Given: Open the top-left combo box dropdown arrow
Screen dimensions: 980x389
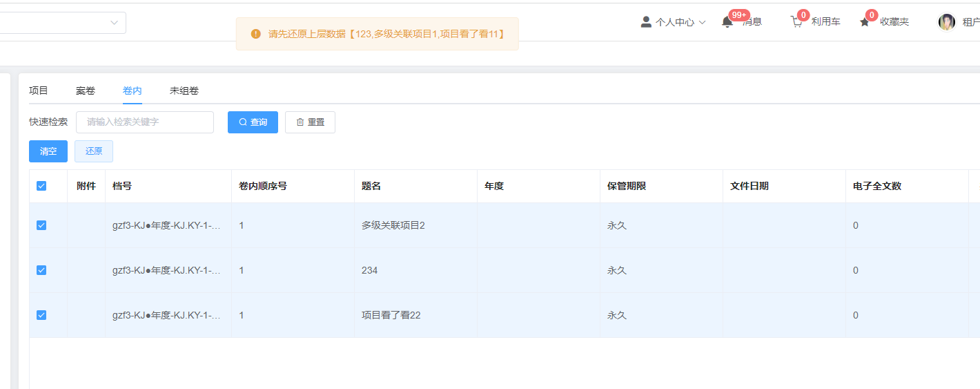Looking at the screenshot, I should [x=114, y=23].
